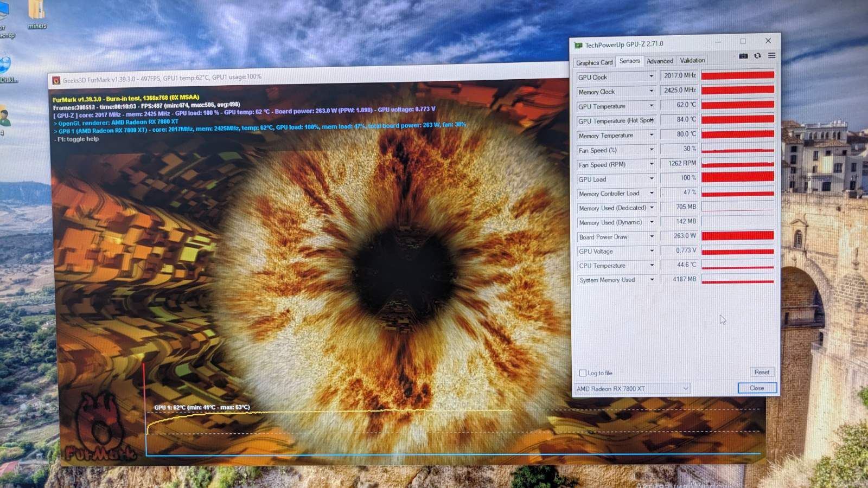Click the GPU Voltage 0.773 V value

coord(679,251)
